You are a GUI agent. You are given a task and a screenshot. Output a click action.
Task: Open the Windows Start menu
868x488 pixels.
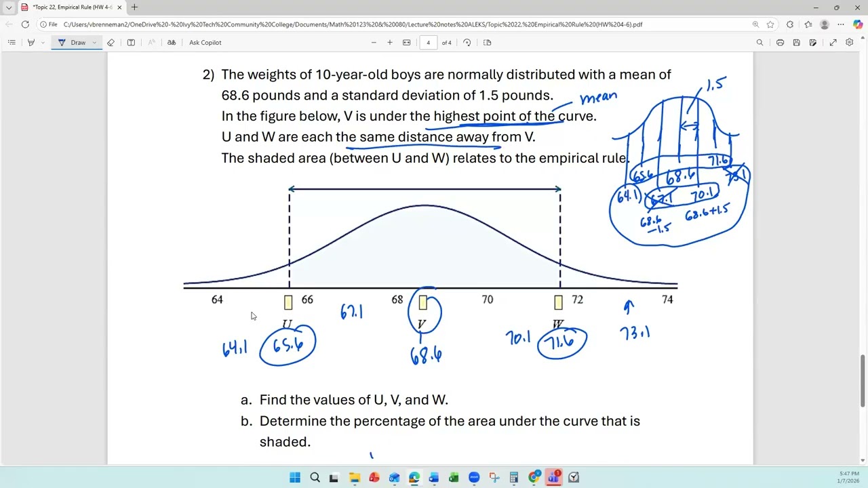tap(295, 478)
